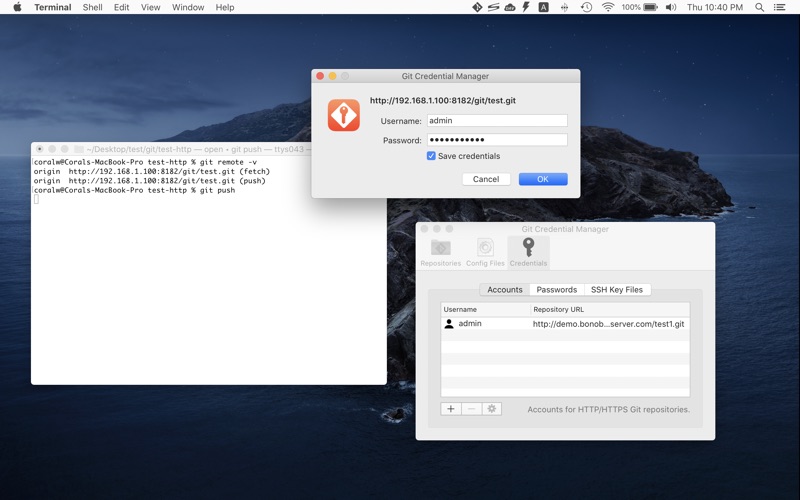The height and width of the screenshot is (500, 800).
Task: Click the Username column header
Action: (x=486, y=309)
